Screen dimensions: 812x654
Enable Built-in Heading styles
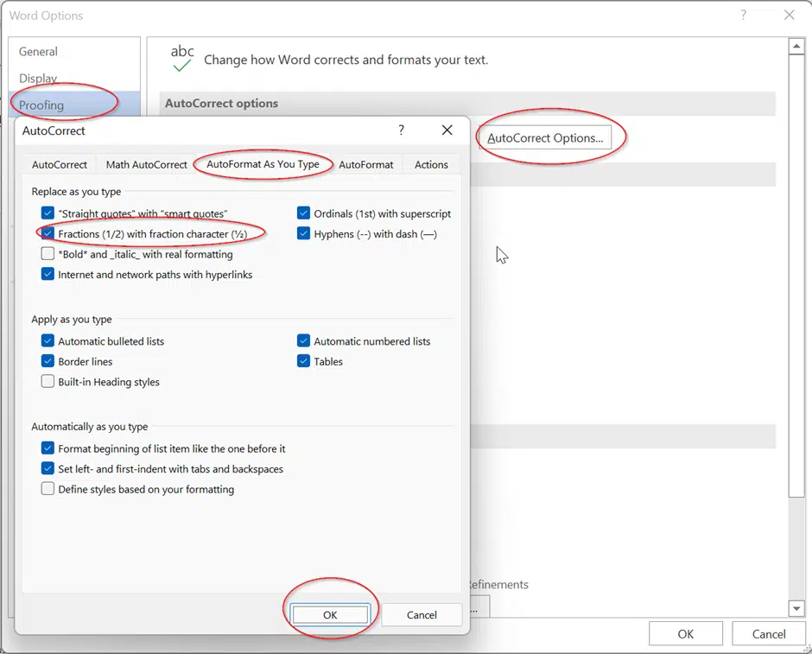(48, 382)
